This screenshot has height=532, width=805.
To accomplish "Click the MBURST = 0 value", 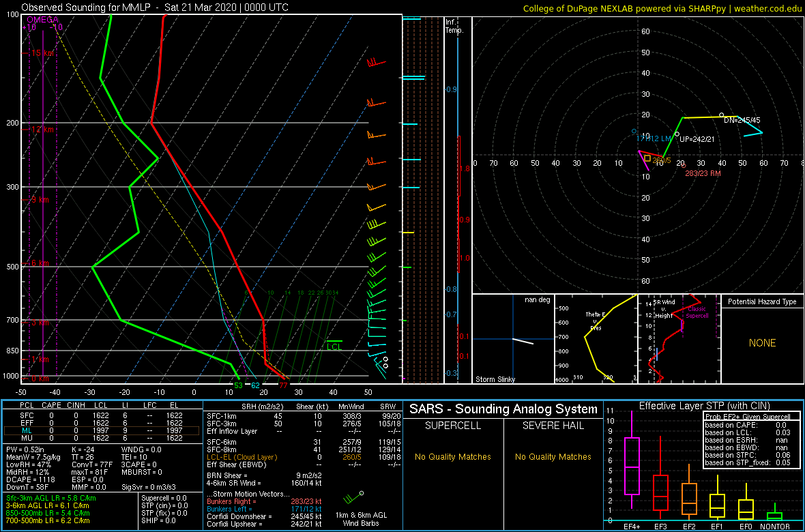I will click(x=141, y=473).
